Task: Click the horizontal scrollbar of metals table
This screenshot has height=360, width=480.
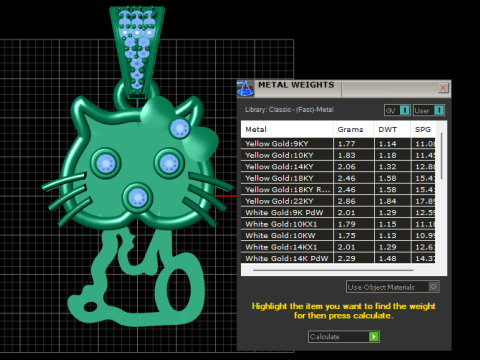Action: pos(333,270)
